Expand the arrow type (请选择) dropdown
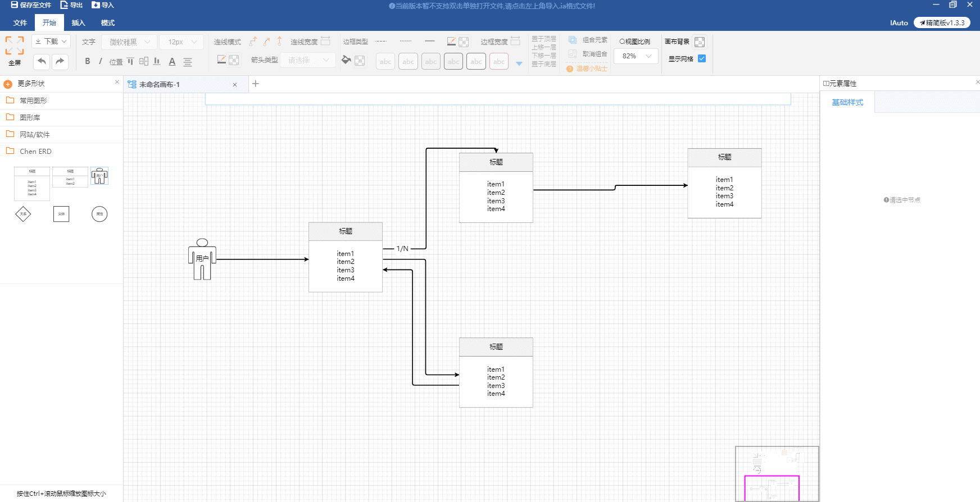 (x=308, y=60)
